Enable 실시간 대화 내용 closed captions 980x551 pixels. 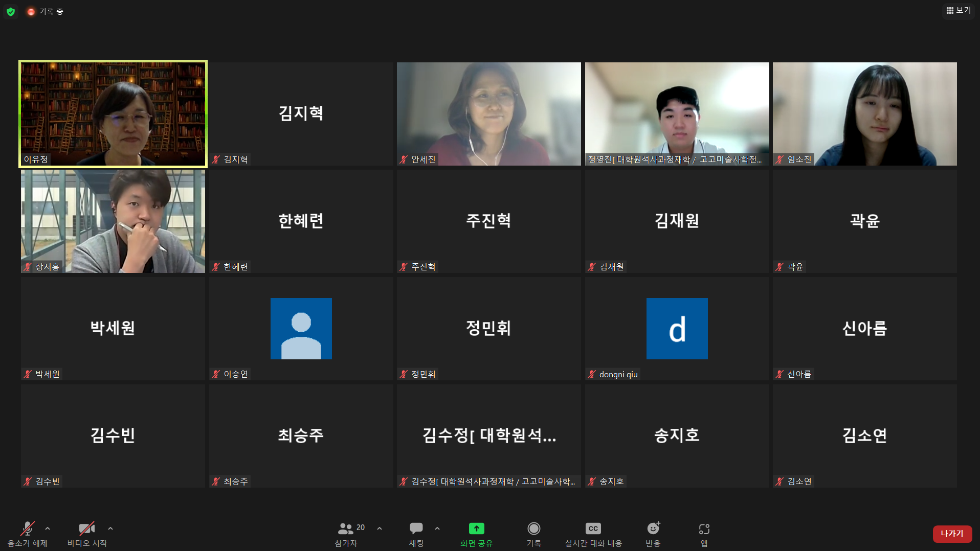[593, 534]
